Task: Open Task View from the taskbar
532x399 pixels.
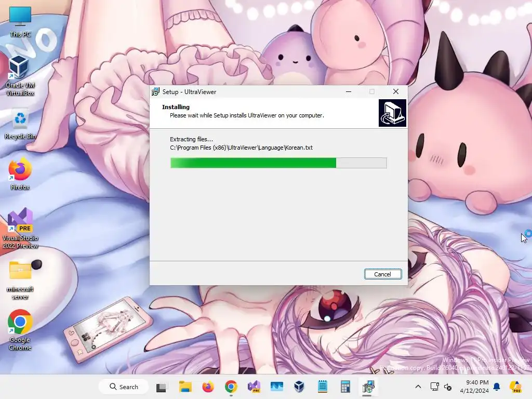Action: [x=161, y=387]
